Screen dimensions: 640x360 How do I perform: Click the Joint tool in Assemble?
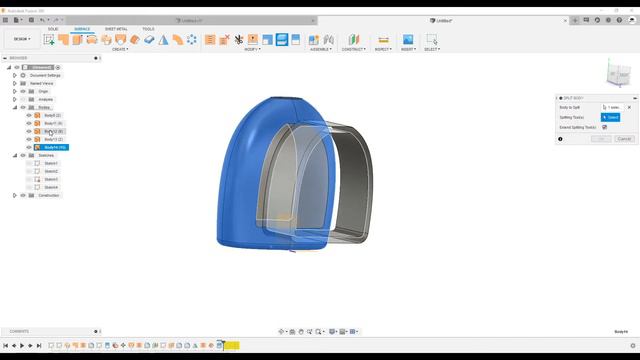point(329,40)
